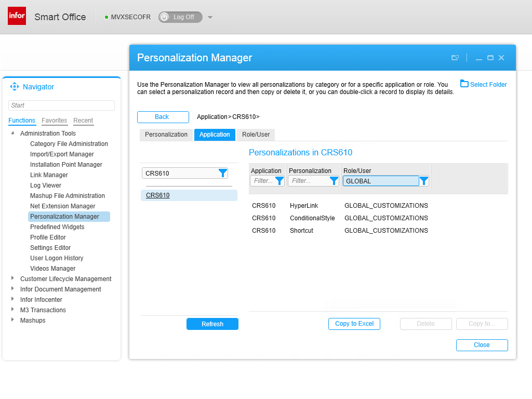Image resolution: width=532 pixels, height=399 pixels.
Task: Collapse the Administration Tools tree node
Action: point(13,133)
